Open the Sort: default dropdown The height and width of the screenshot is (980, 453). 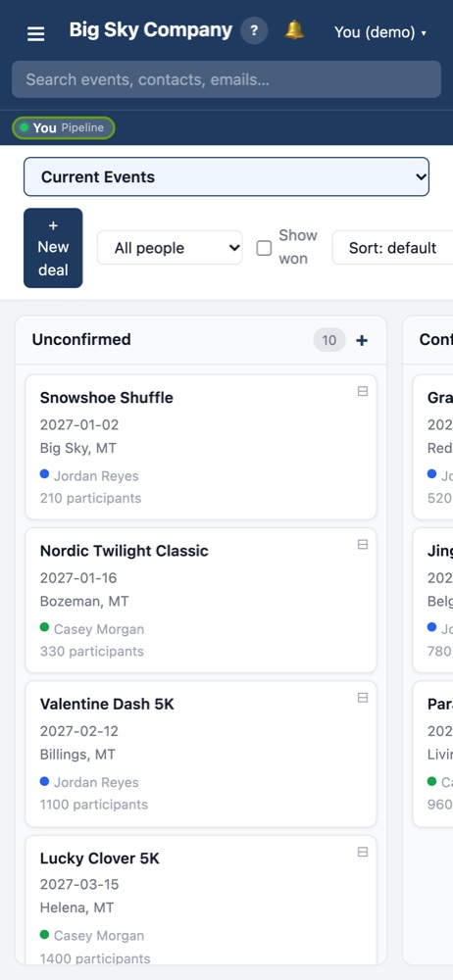[x=392, y=248]
